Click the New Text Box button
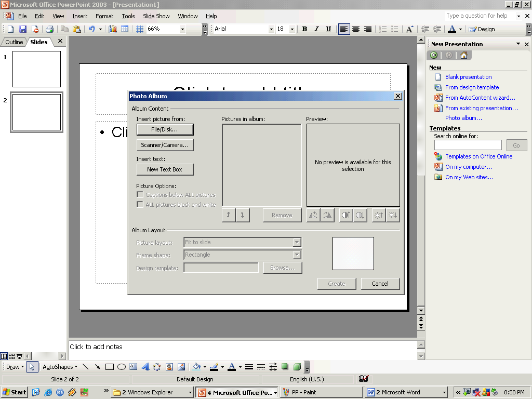The image size is (532, 399). tap(165, 169)
